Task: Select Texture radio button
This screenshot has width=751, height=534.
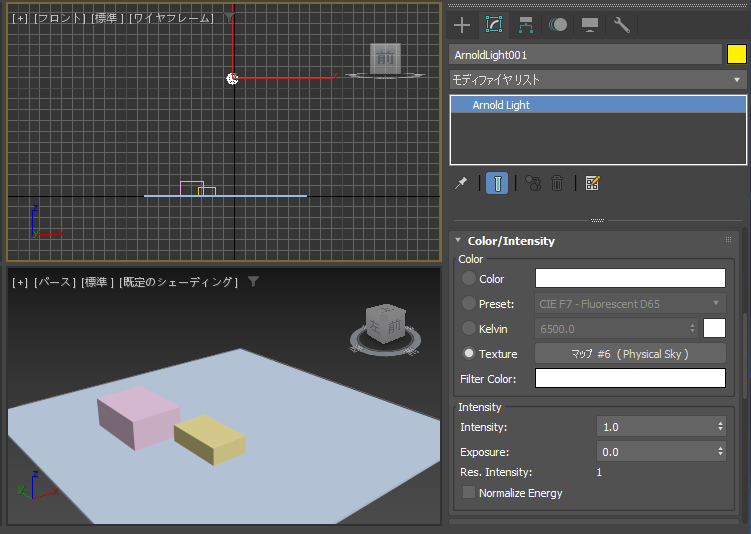Action: point(468,353)
